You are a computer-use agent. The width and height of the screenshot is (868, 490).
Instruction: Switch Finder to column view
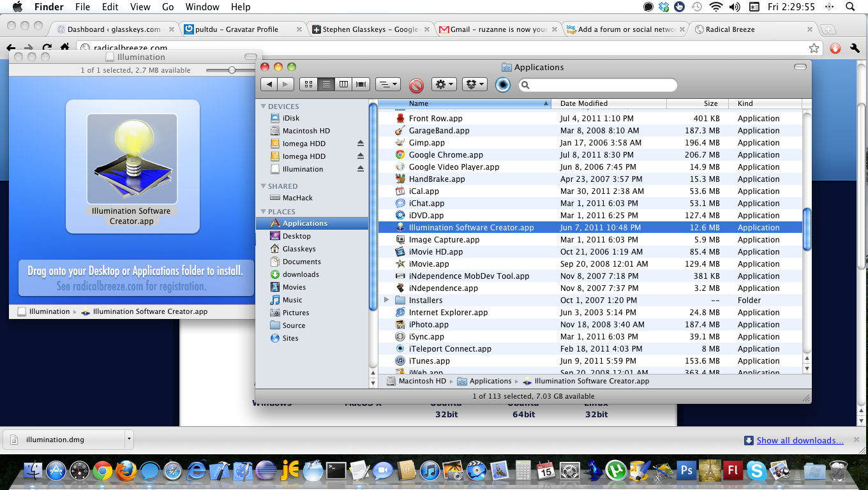(x=343, y=84)
